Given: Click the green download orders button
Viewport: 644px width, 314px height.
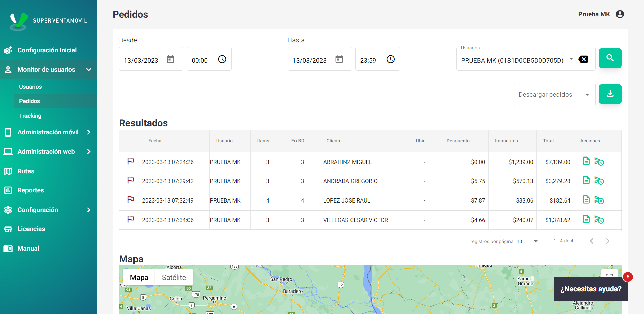Looking at the screenshot, I should [610, 94].
